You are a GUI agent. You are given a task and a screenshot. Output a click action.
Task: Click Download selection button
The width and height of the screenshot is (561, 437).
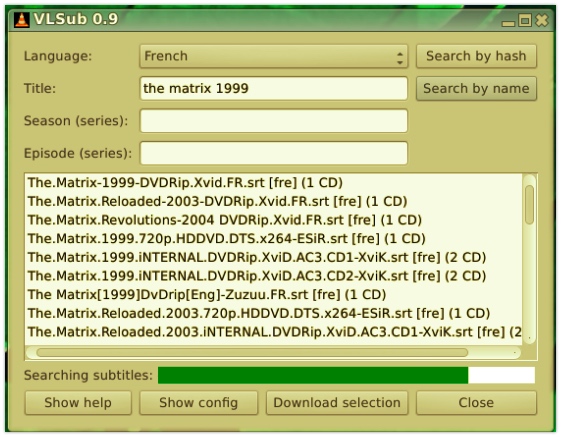coord(337,403)
